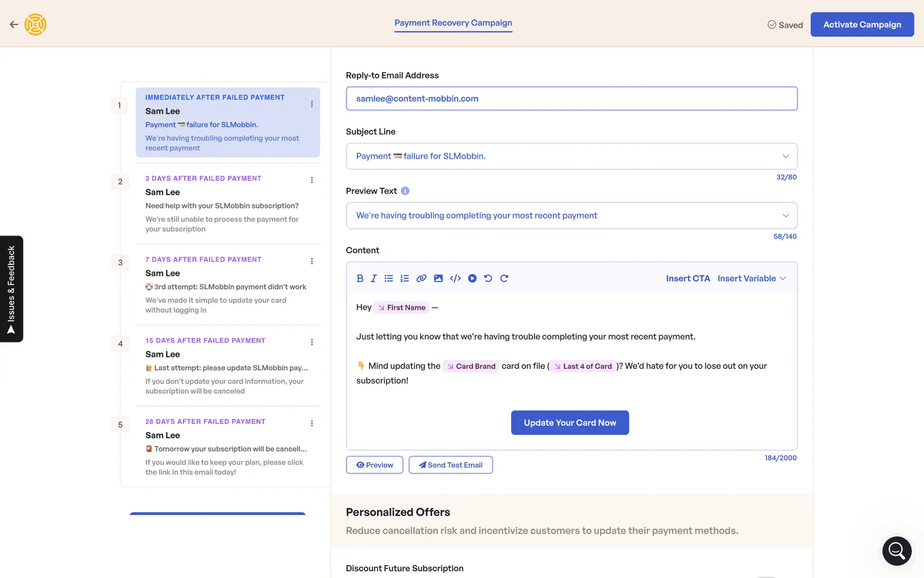Viewport: 924px width, 578px height.
Task: Click Send Test Email button
Action: tap(450, 465)
